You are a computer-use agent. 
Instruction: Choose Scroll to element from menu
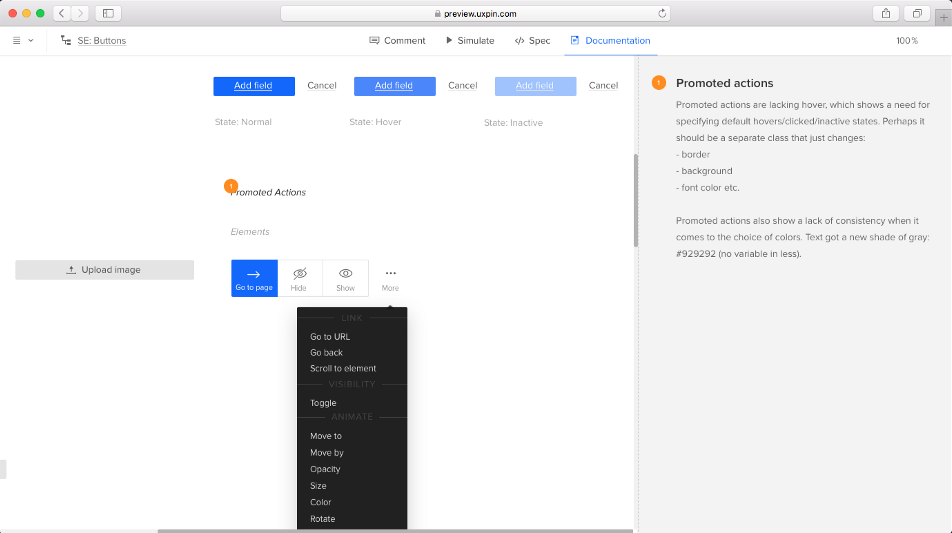click(343, 368)
